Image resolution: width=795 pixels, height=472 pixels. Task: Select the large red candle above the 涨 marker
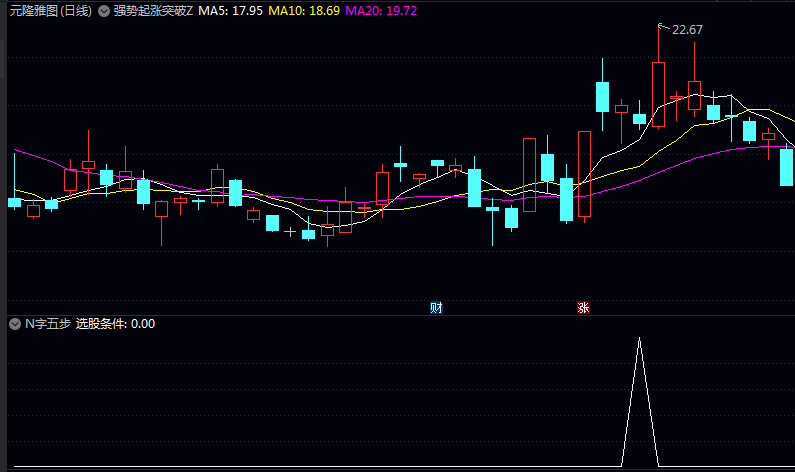tap(585, 174)
